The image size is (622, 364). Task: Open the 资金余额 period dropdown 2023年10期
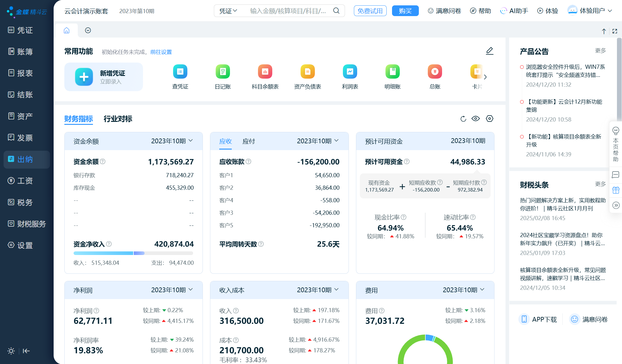(x=172, y=141)
